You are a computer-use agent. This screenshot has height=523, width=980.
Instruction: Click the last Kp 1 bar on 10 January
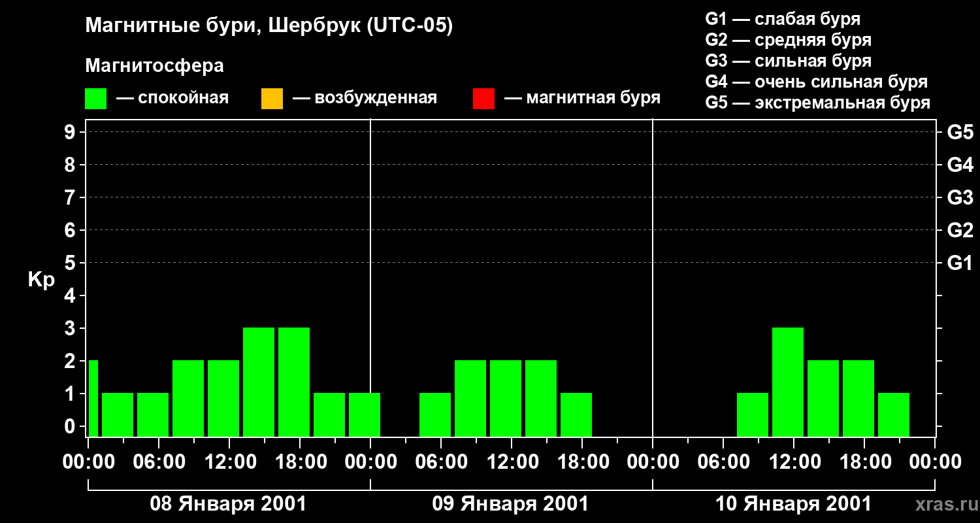pyautogui.click(x=894, y=414)
